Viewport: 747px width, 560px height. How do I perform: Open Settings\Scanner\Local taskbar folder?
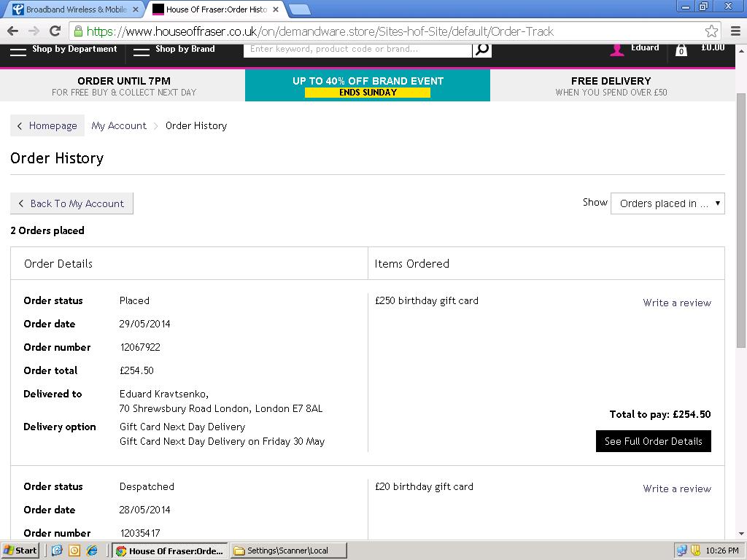click(x=289, y=551)
